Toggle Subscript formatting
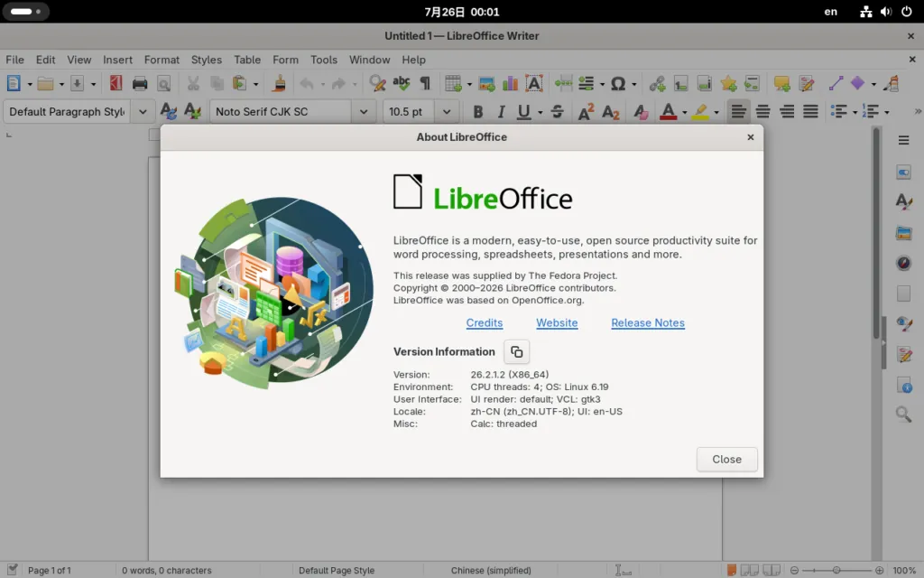The height and width of the screenshot is (578, 924). coord(611,111)
